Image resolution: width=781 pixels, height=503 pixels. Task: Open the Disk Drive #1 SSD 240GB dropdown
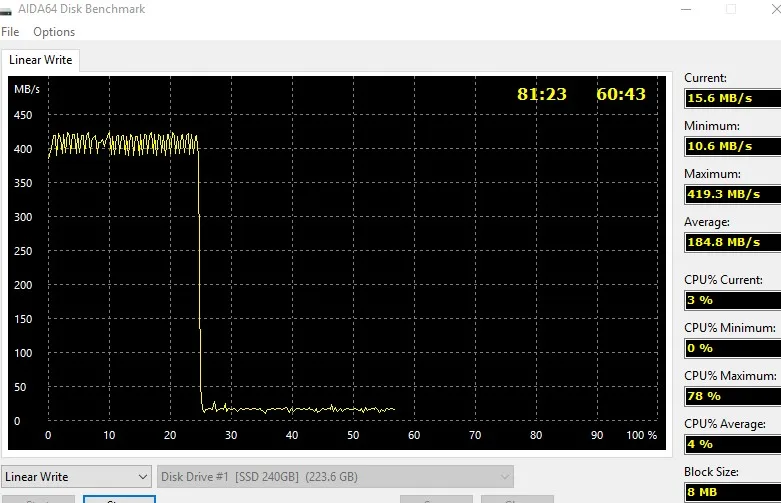pyautogui.click(x=335, y=477)
